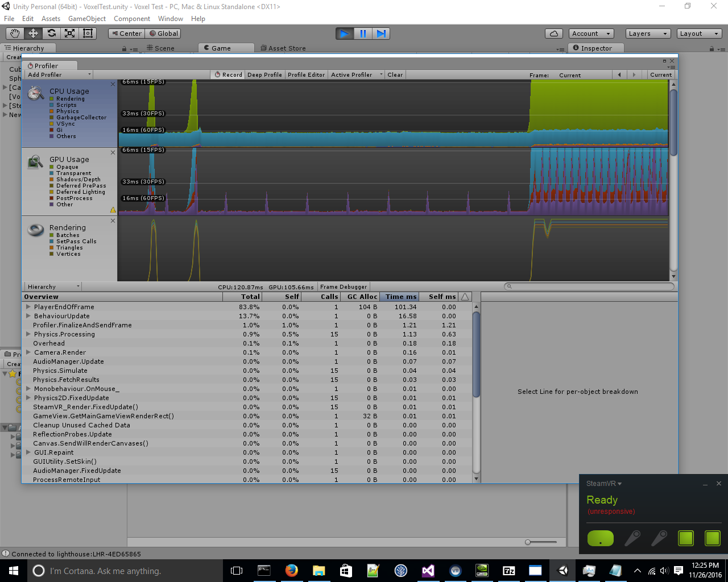The height and width of the screenshot is (582, 728).
Task: Open the File menu
Action: click(x=9, y=19)
